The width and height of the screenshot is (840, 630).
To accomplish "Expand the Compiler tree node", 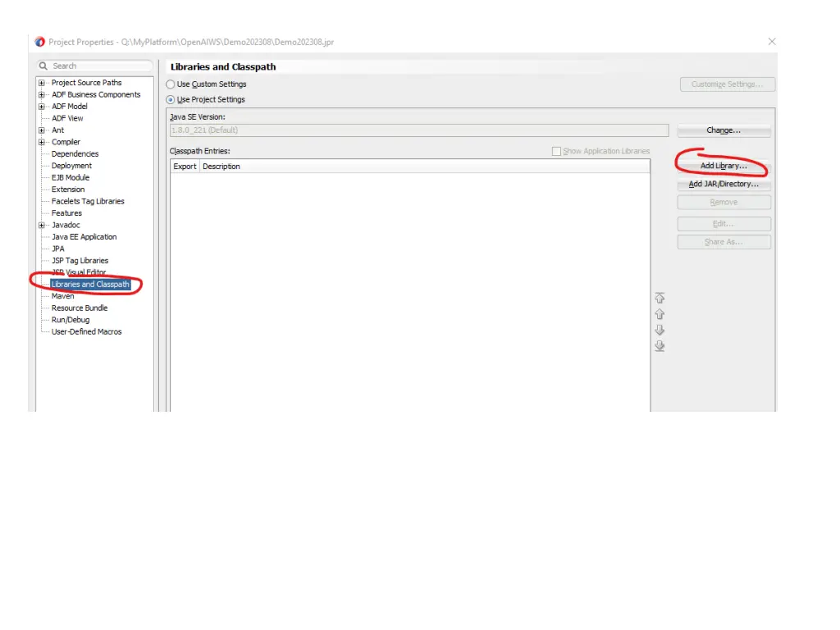I will click(42, 143).
